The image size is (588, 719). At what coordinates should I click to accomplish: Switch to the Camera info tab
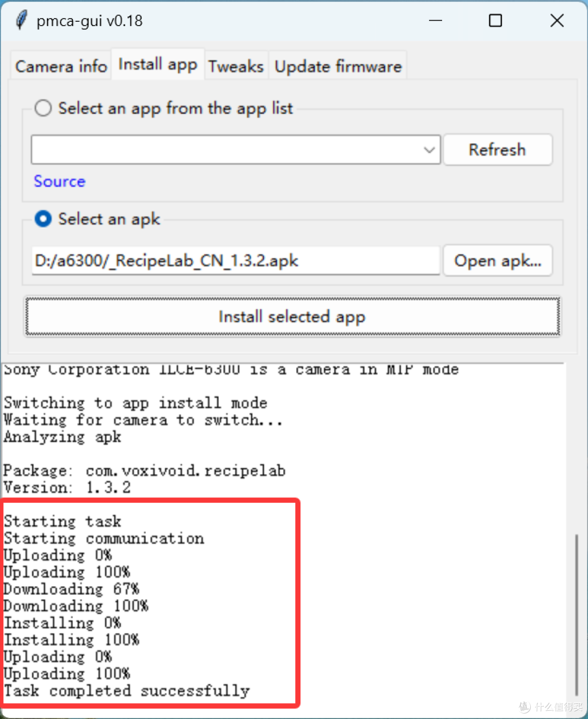pos(61,66)
